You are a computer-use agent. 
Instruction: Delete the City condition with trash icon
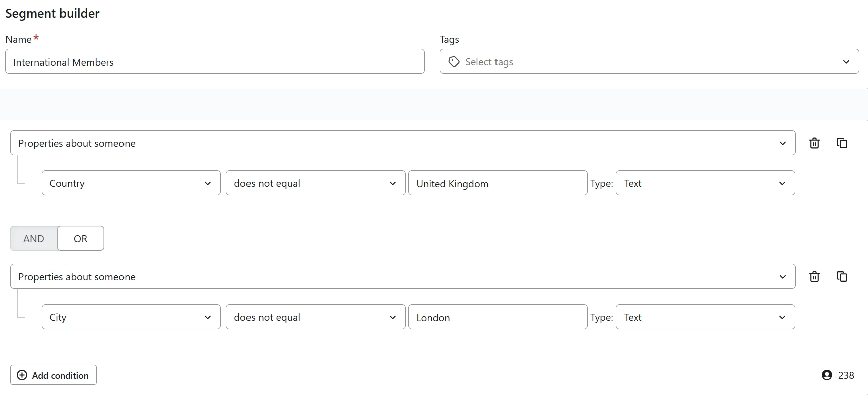pyautogui.click(x=814, y=277)
